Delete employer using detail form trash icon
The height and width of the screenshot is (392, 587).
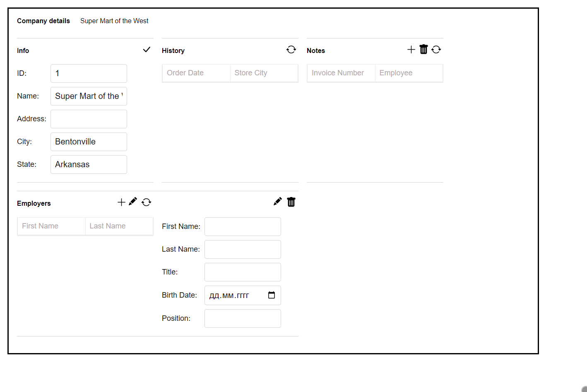click(291, 202)
